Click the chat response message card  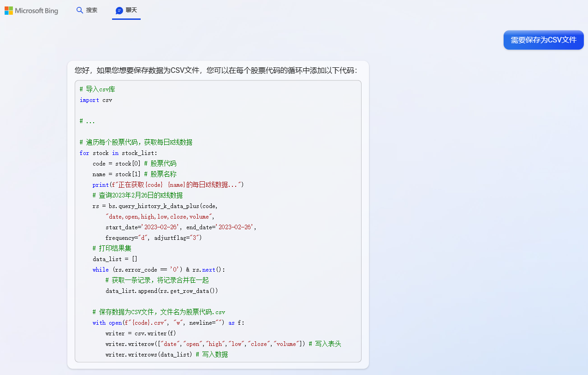point(218,214)
